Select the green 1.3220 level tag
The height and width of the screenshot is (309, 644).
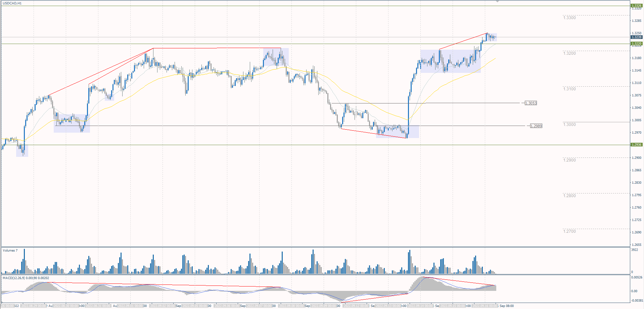coord(636,44)
